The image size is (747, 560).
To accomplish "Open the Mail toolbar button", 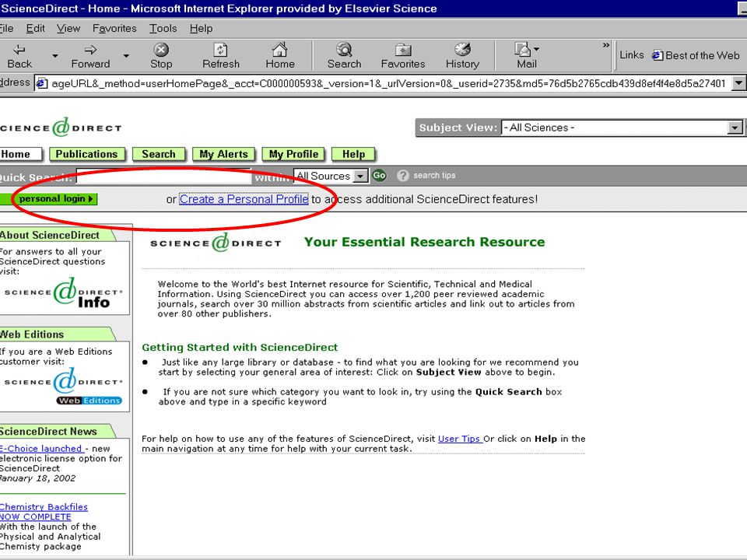I will 527,56.
